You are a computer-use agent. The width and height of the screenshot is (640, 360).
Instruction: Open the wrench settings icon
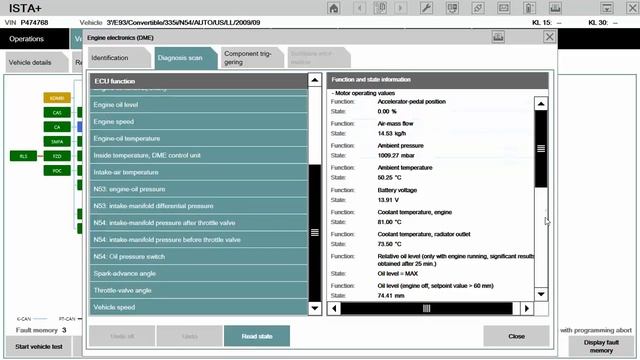click(x=427, y=8)
